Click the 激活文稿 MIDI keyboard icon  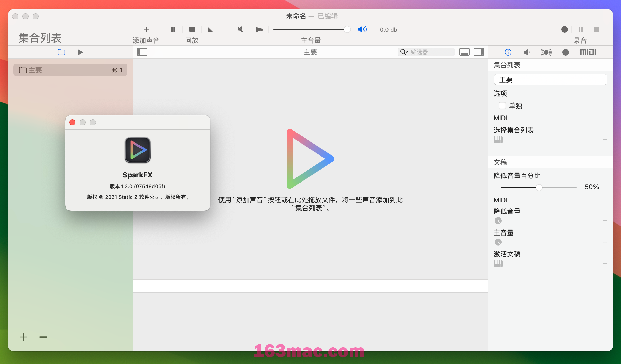click(x=498, y=264)
